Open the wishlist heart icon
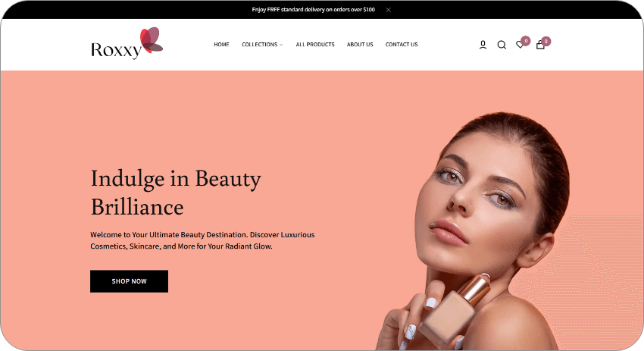 point(520,45)
